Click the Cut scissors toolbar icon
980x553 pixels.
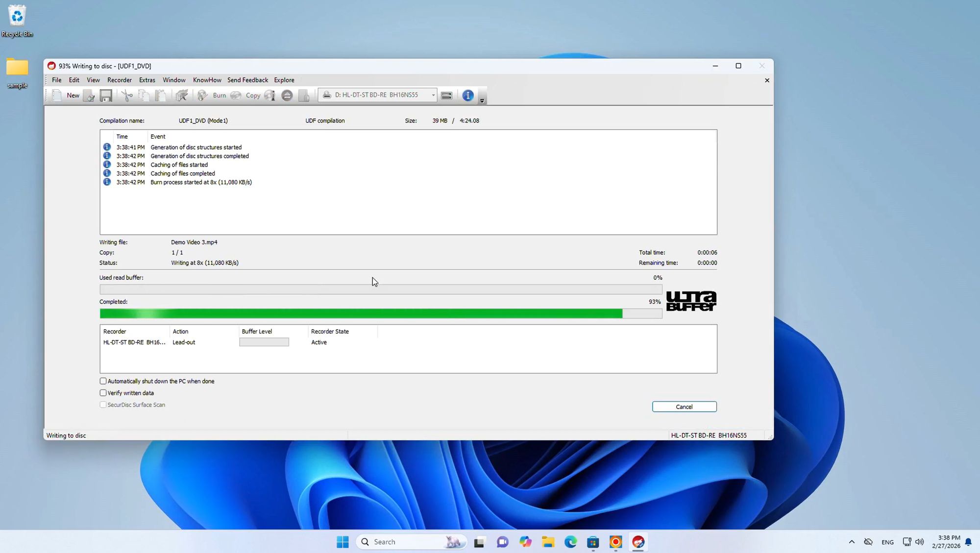point(126,95)
